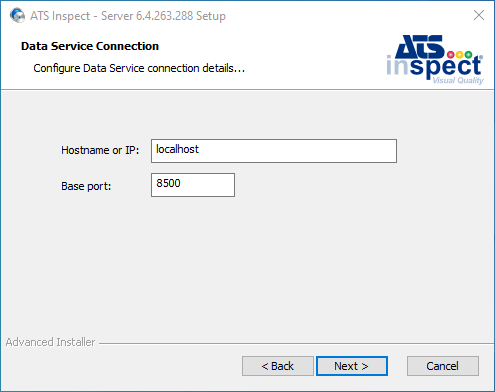Click the red dot in the ATS logo
495x392 pixels.
451,54
